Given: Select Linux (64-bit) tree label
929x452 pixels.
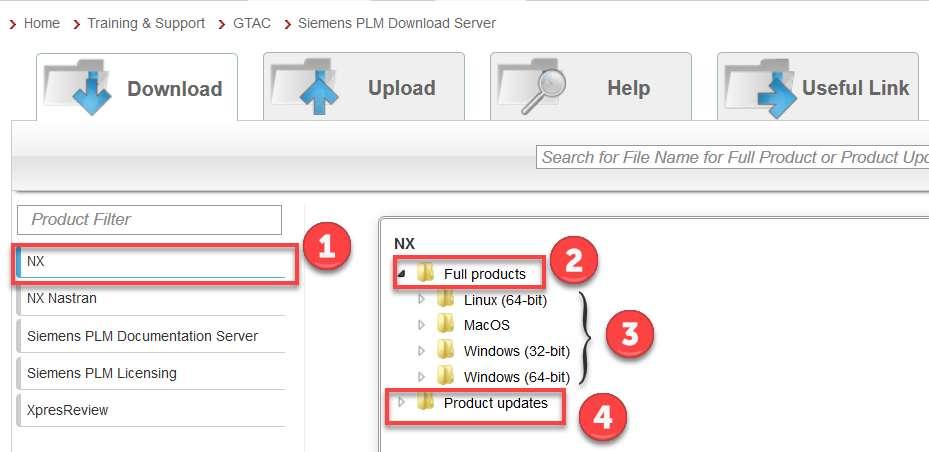Looking at the screenshot, I should pyautogui.click(x=505, y=300).
